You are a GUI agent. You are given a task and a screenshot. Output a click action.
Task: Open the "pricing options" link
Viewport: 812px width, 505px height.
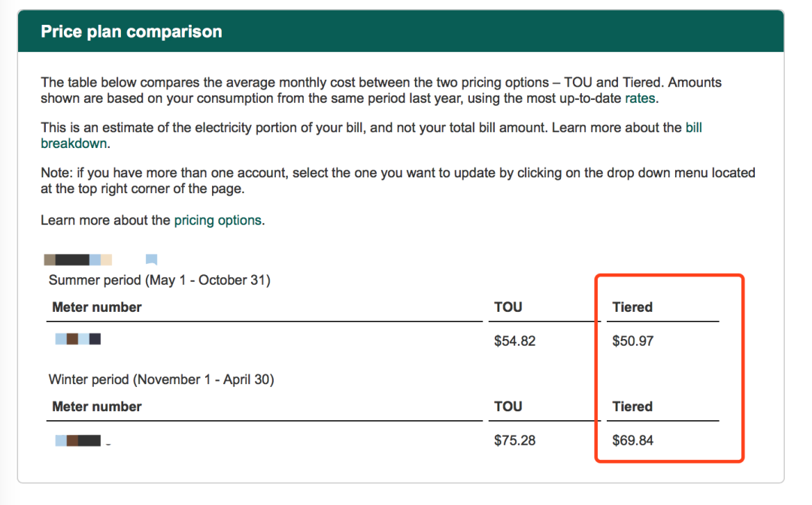coord(217,220)
